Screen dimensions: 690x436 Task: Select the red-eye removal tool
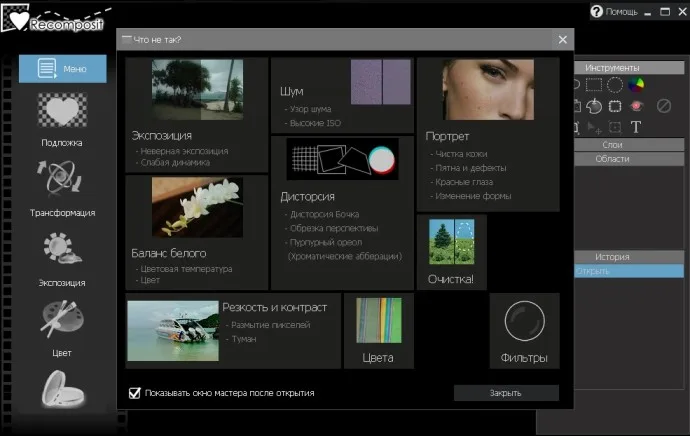636,106
